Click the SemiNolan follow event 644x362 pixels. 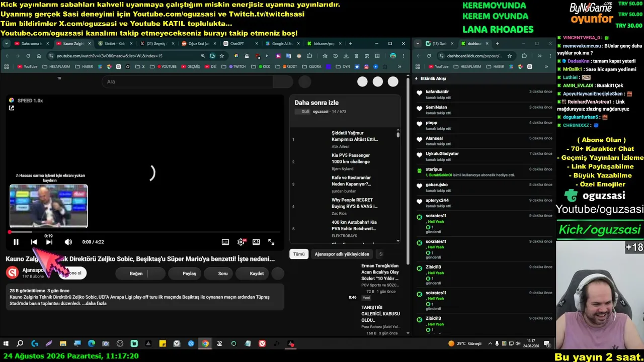click(485, 110)
